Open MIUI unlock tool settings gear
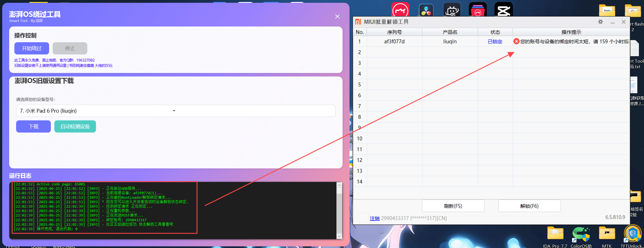Screen dimensions: 644x248 600,22
